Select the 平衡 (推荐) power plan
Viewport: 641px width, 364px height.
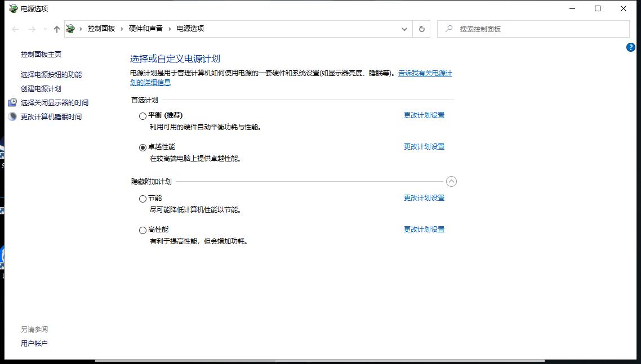[x=143, y=116]
